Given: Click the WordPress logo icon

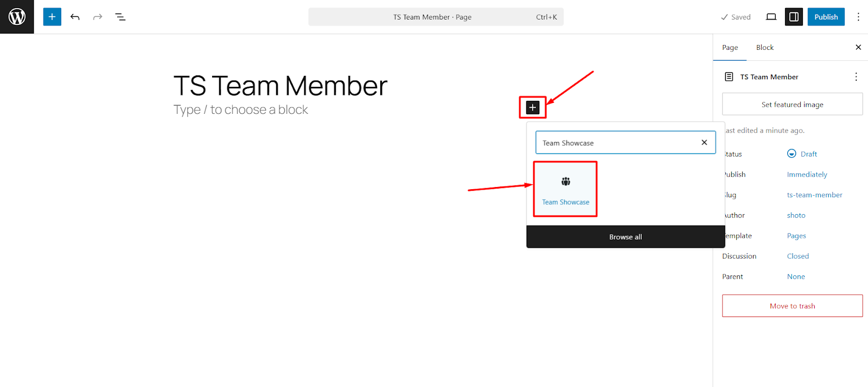Looking at the screenshot, I should click(17, 17).
